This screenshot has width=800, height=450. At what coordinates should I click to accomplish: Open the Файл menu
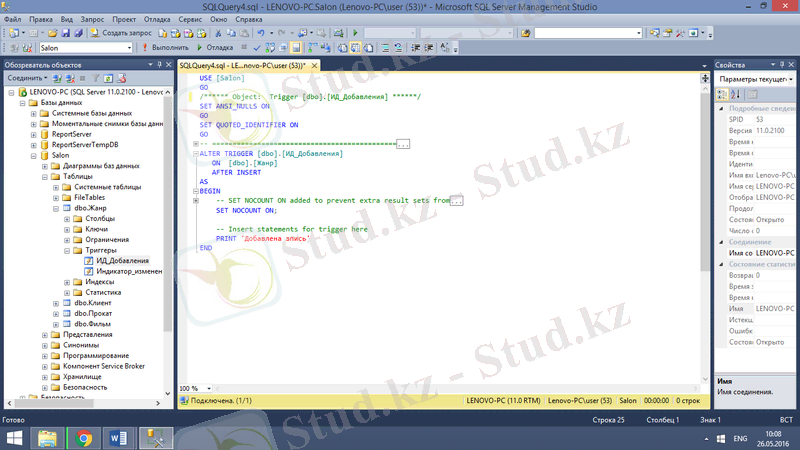pos(12,19)
